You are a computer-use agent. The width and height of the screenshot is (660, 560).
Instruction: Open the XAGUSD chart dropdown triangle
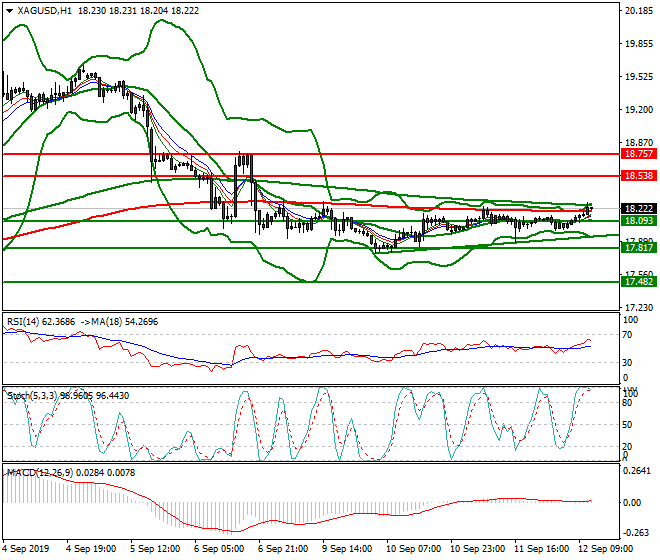[9, 11]
